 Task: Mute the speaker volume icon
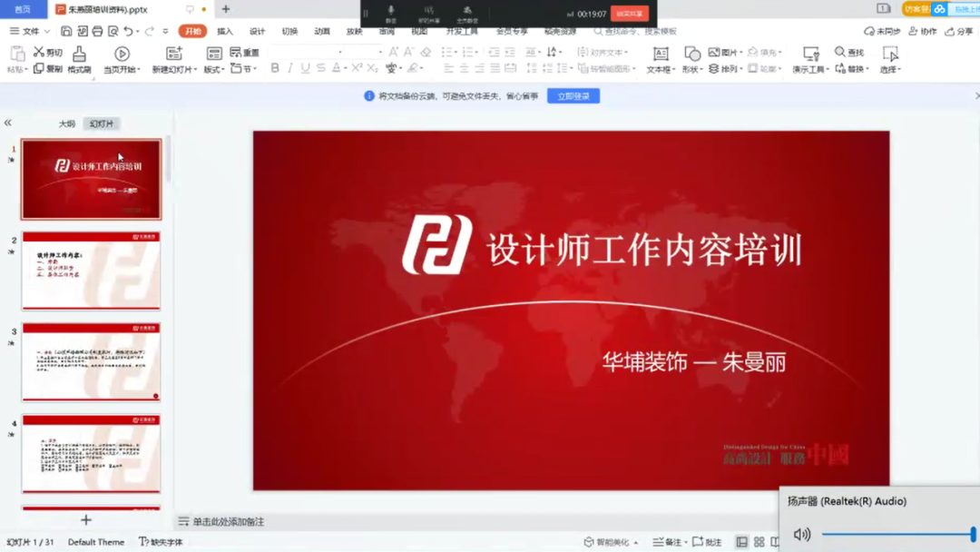coord(802,535)
